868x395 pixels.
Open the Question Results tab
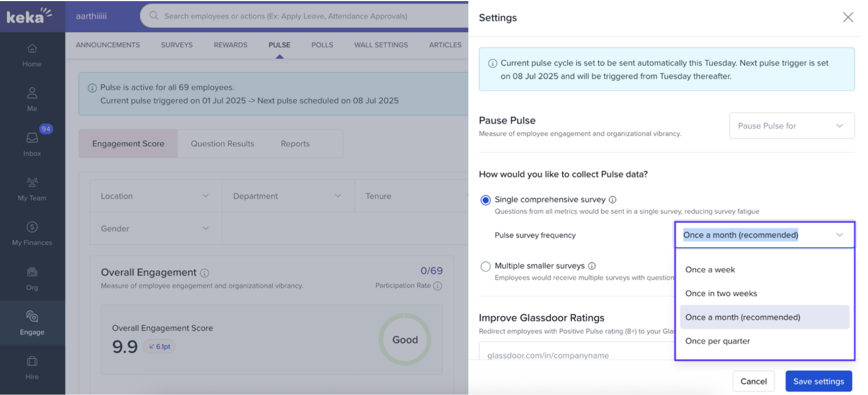coord(222,144)
